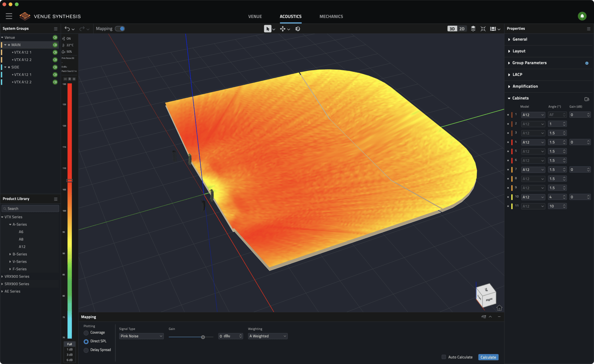Collapse the VTX Series in Product Library
594x364 pixels.
(x=2, y=217)
